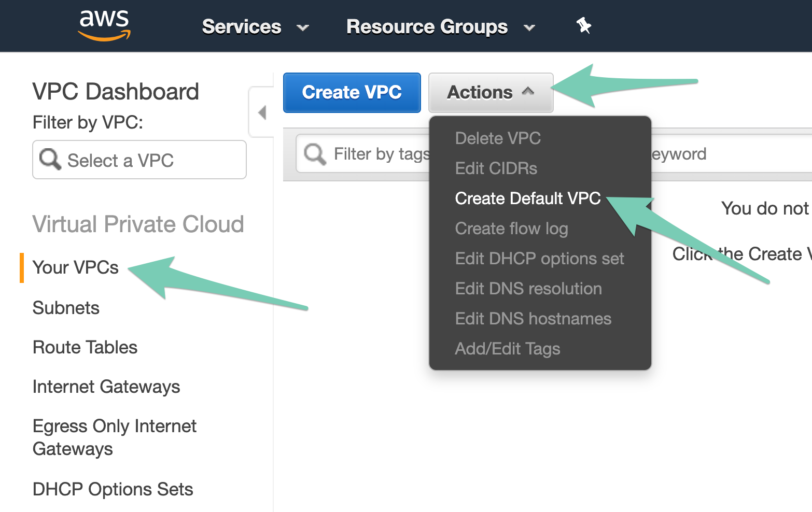Select Edit DHCP options set entry
The height and width of the screenshot is (512, 812).
pos(540,259)
